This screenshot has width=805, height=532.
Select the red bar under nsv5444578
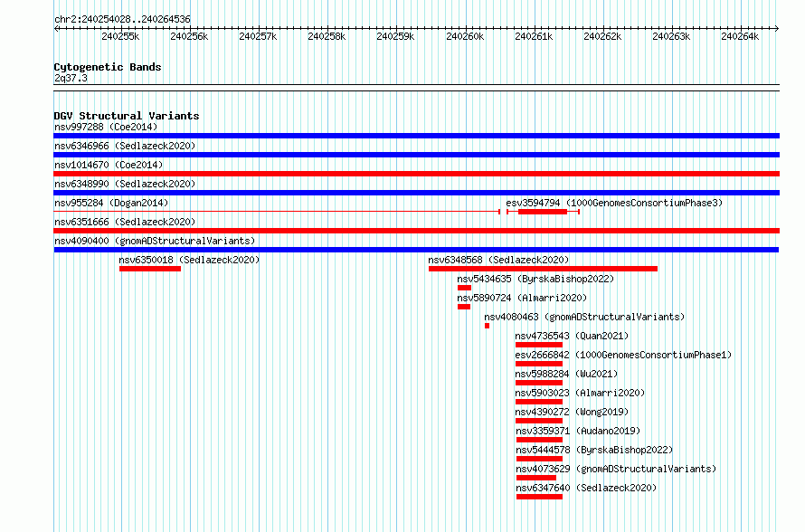(x=540, y=459)
